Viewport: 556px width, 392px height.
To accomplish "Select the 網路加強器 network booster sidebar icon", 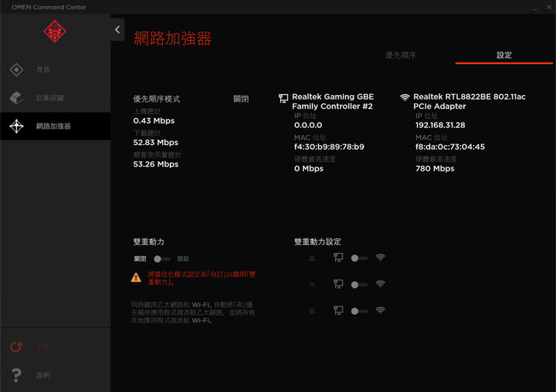I will [x=17, y=127].
